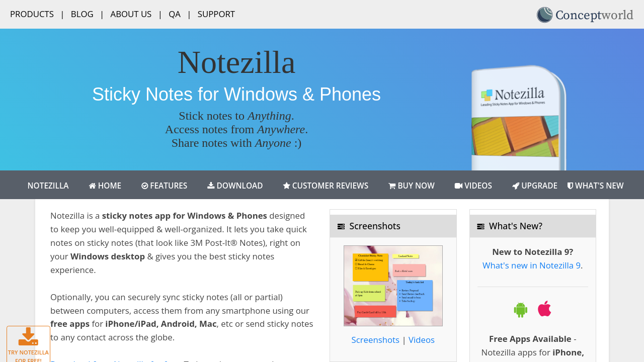Click the Videos link under the thumbnail
The image size is (644, 362).
(x=422, y=340)
